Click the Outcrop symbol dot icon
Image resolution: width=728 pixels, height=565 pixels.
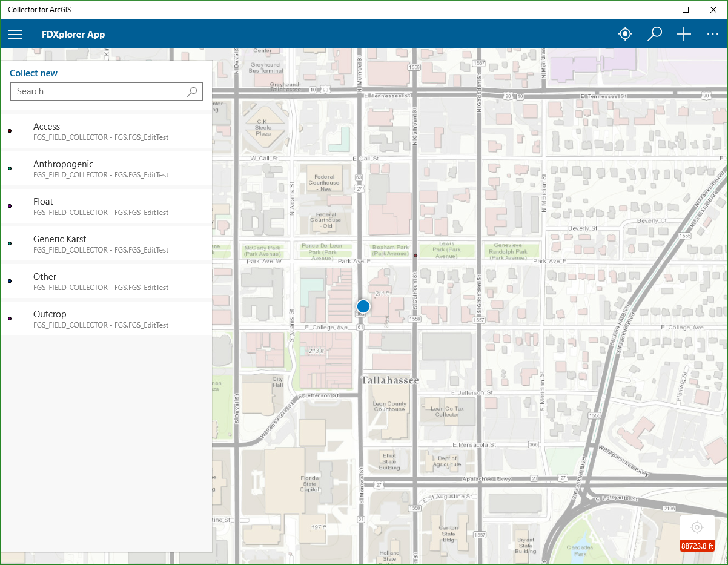click(10, 319)
